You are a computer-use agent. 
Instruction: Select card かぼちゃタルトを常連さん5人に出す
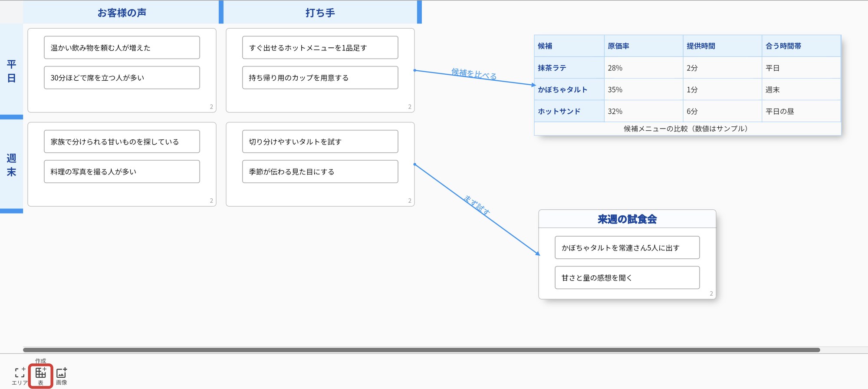(627, 247)
